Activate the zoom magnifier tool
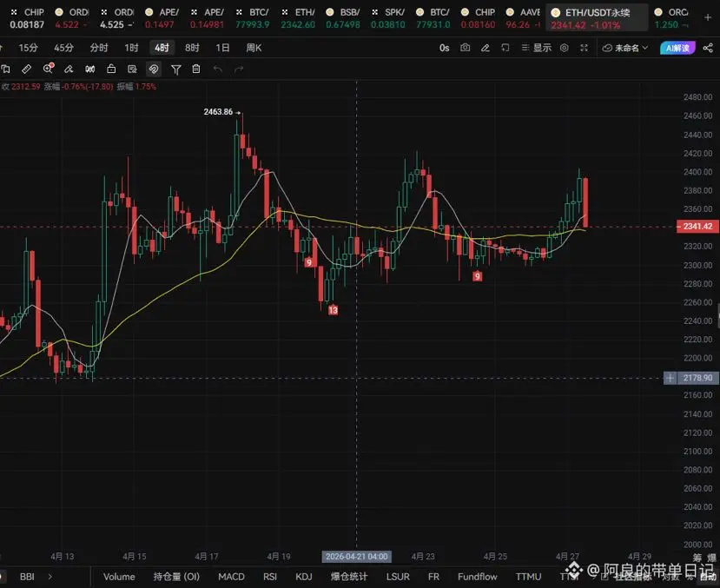Image resolution: width=720 pixels, height=588 pixels. (x=48, y=69)
